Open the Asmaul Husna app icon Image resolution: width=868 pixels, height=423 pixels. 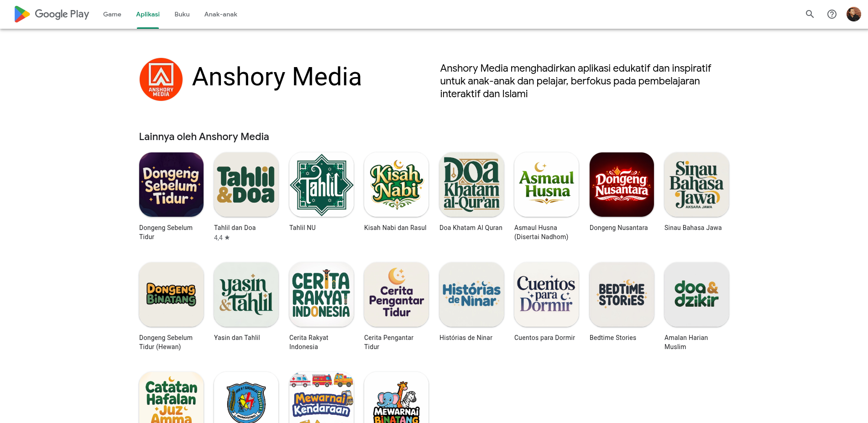(546, 184)
